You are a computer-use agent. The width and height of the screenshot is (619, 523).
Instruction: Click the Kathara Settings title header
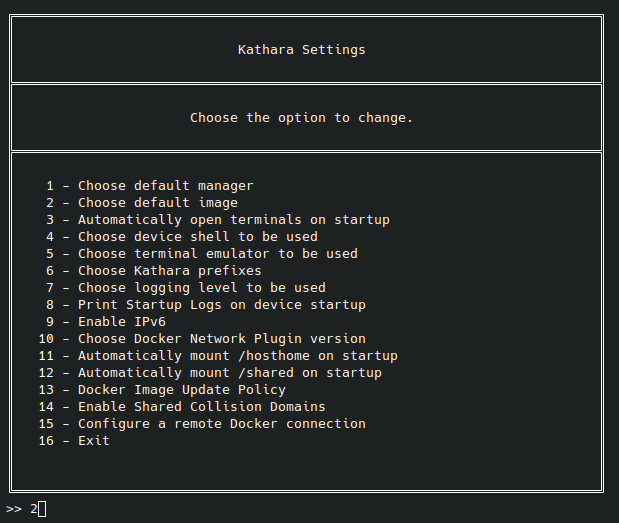pyautogui.click(x=302, y=49)
